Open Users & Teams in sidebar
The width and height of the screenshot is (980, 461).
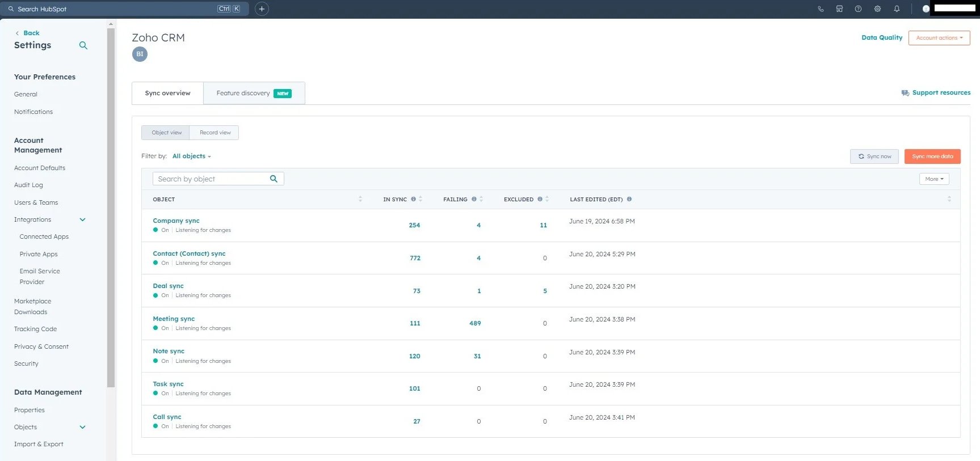click(x=36, y=203)
